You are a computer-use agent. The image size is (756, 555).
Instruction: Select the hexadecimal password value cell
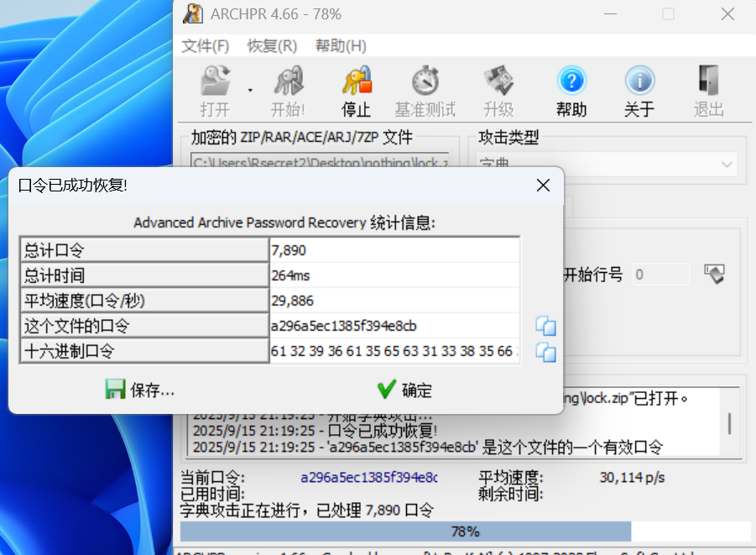pyautogui.click(x=394, y=351)
